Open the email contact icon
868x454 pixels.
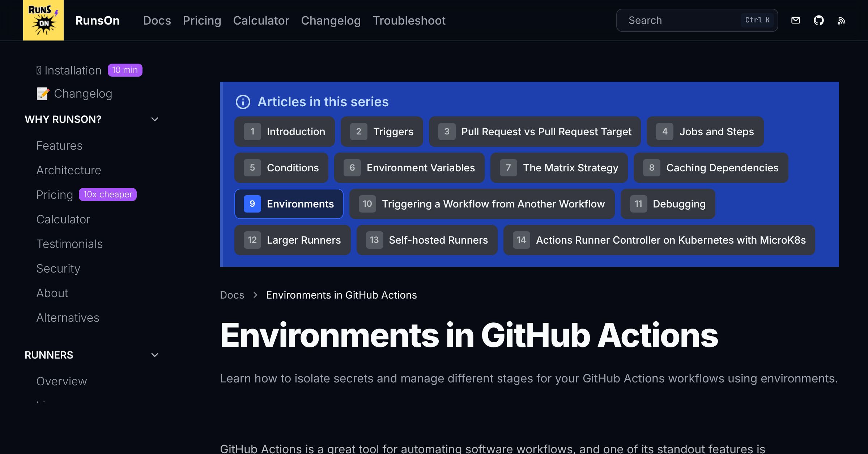pos(796,20)
